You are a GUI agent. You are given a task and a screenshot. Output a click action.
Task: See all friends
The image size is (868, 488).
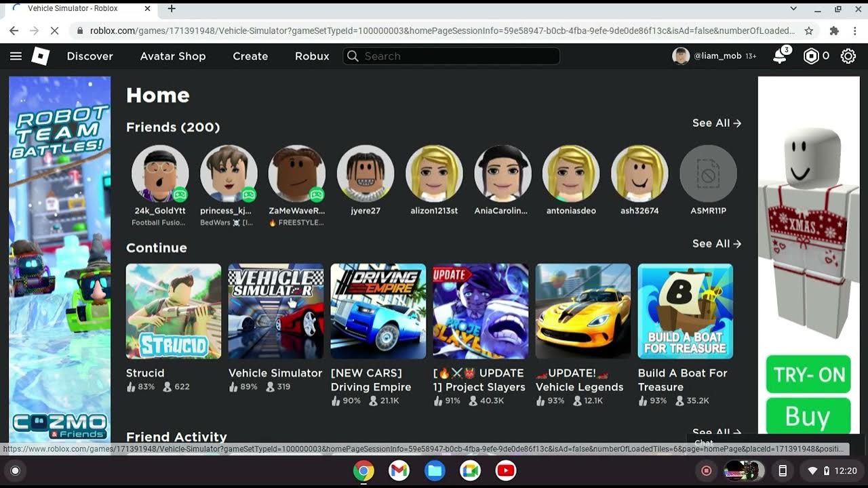click(717, 123)
